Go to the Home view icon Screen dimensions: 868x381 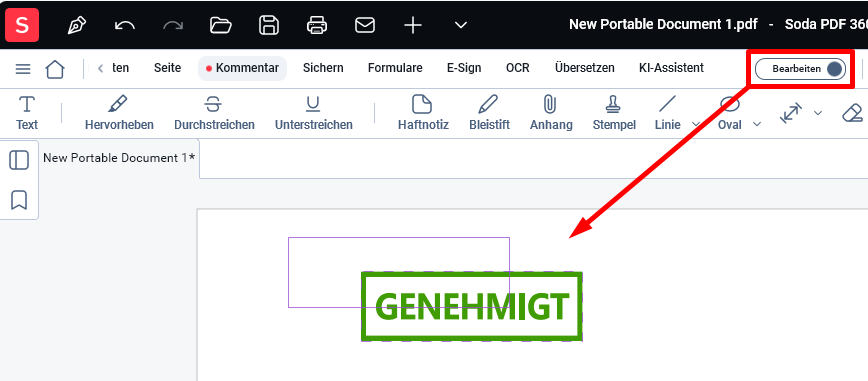(55, 69)
